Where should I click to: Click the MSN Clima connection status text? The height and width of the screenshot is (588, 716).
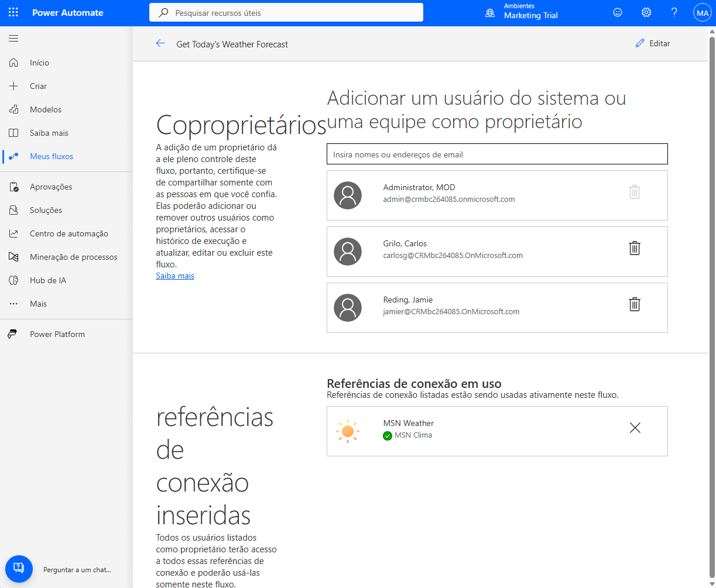(x=413, y=435)
